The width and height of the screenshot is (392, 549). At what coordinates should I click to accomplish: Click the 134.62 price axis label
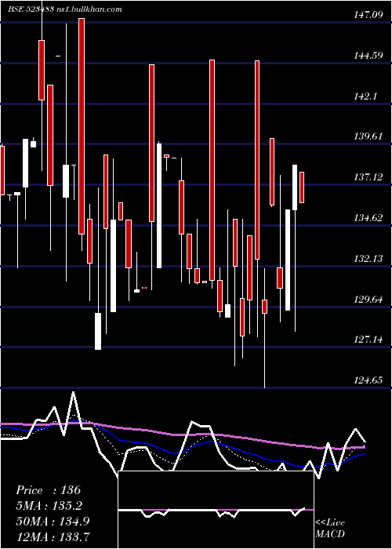click(368, 218)
